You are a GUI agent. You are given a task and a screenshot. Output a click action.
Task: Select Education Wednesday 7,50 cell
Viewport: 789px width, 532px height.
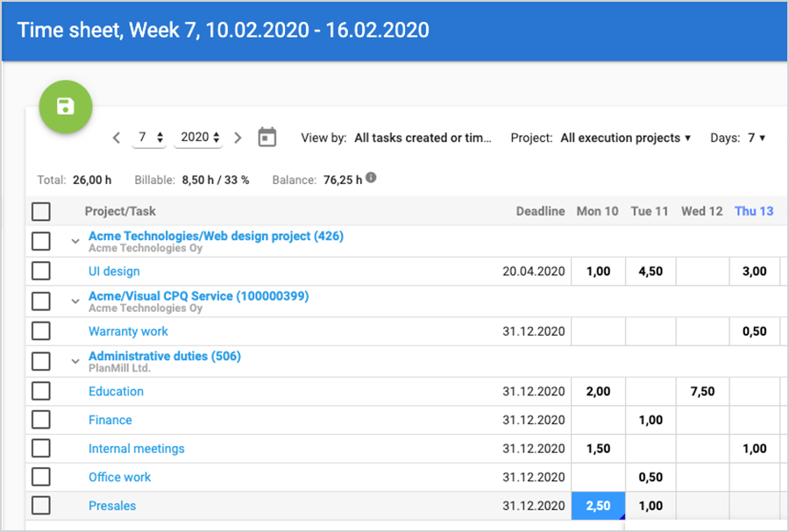click(x=702, y=391)
